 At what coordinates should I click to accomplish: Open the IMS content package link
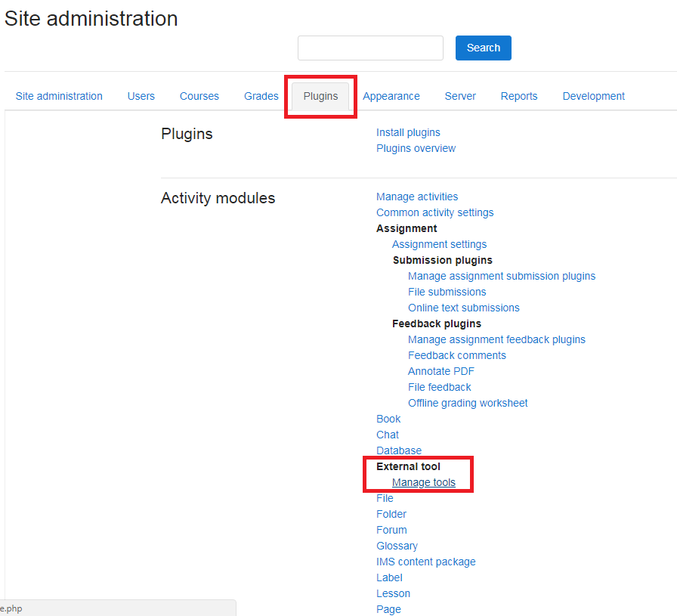point(425,562)
